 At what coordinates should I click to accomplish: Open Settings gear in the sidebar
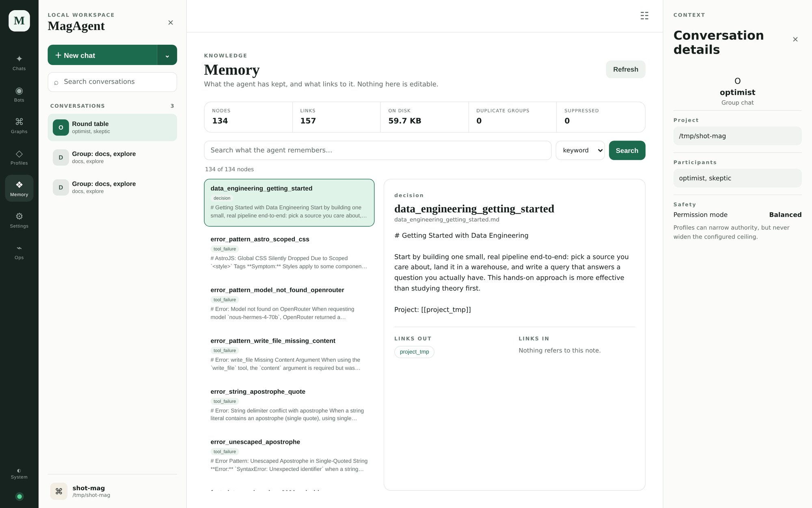point(19,220)
